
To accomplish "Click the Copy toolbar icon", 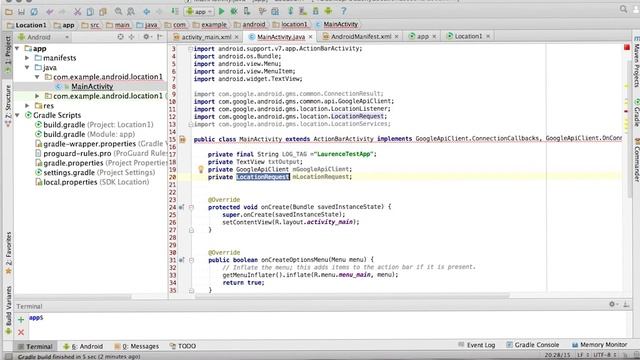I will 90,12.
